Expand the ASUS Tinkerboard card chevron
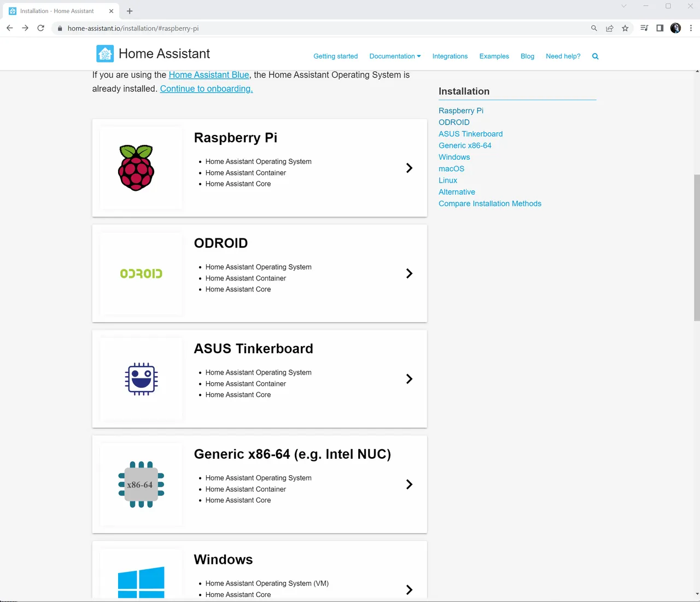Image resolution: width=700 pixels, height=602 pixels. click(x=409, y=379)
